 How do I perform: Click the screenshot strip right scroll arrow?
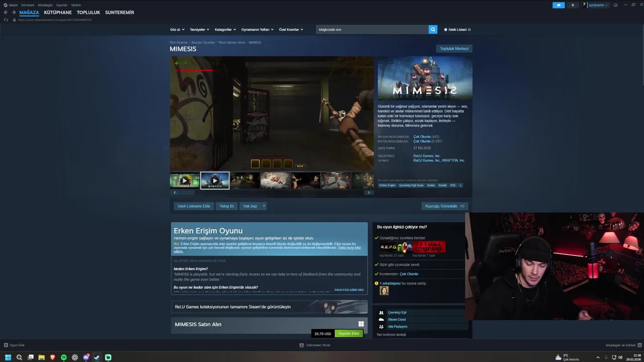pos(369,193)
